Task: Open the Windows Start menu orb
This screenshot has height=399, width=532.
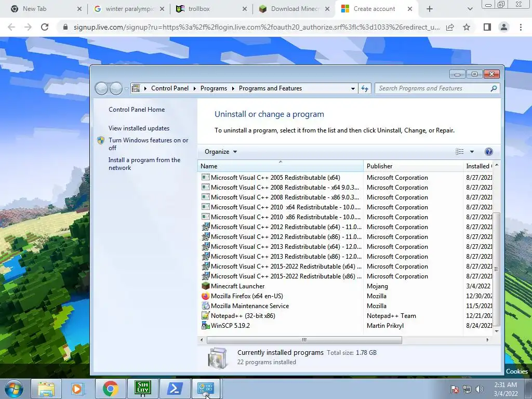Action: click(x=14, y=389)
